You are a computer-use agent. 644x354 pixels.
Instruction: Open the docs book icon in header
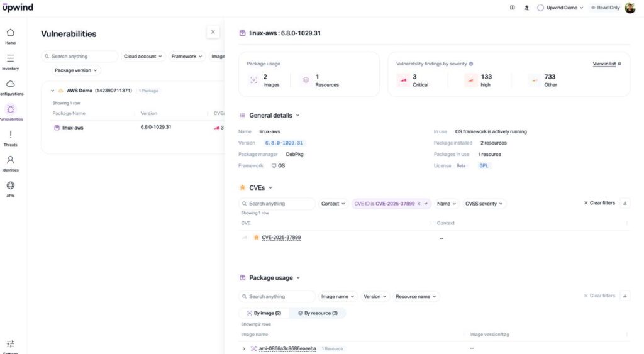512,8
